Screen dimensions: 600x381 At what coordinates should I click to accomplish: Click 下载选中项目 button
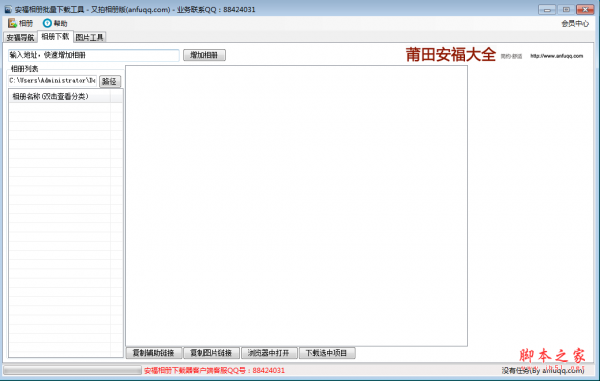coord(327,353)
